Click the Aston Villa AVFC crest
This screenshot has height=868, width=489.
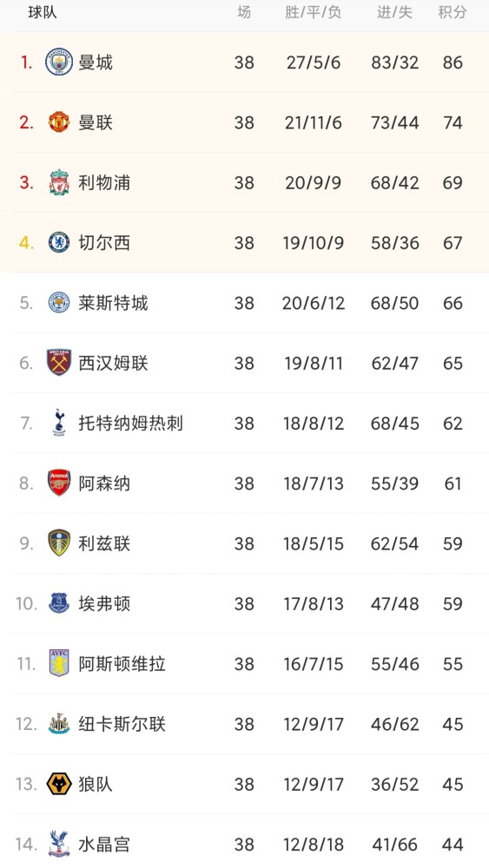59,663
